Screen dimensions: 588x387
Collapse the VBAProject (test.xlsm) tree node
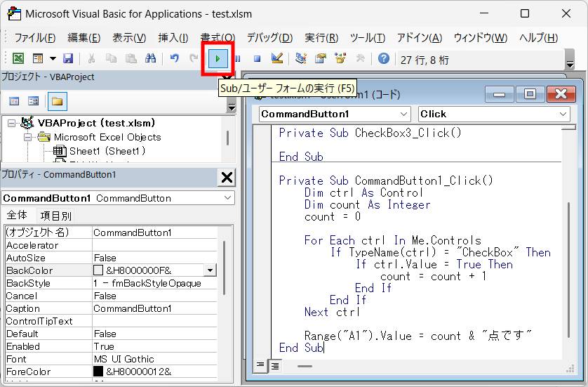pos(12,123)
